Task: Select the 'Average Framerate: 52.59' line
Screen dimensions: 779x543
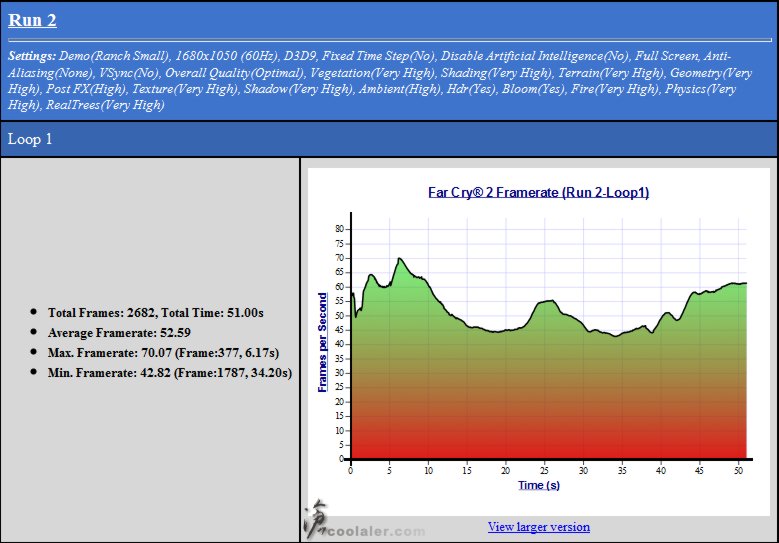Action: [119, 332]
